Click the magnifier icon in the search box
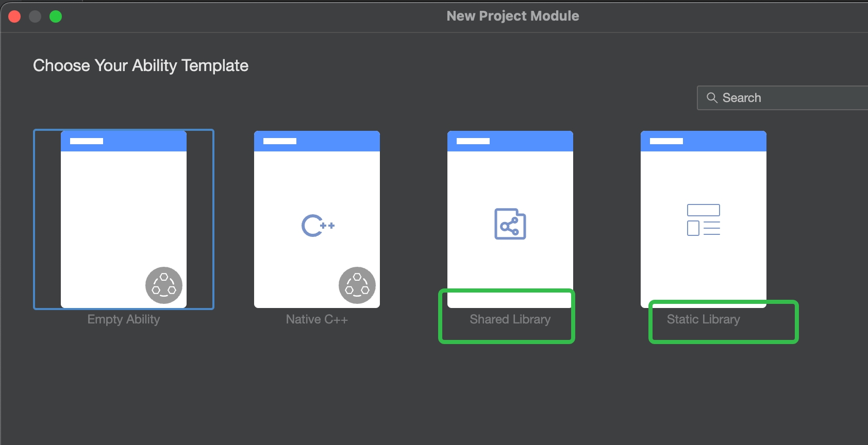 [712, 98]
